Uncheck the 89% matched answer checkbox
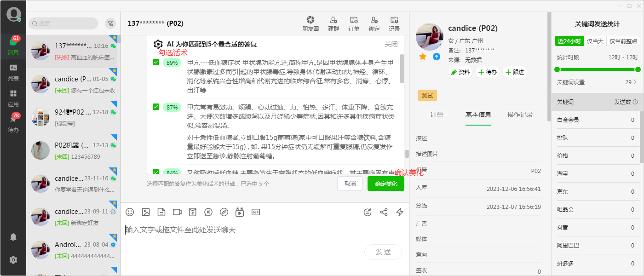The image size is (644, 276). 156,63
